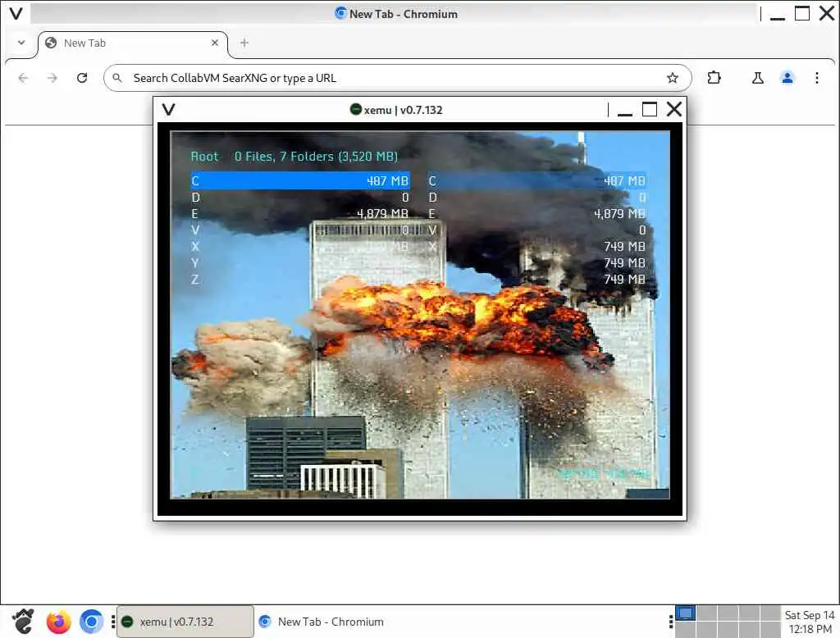The height and width of the screenshot is (638, 840).
Task: Reload the page in Chromium
Action: (x=82, y=78)
